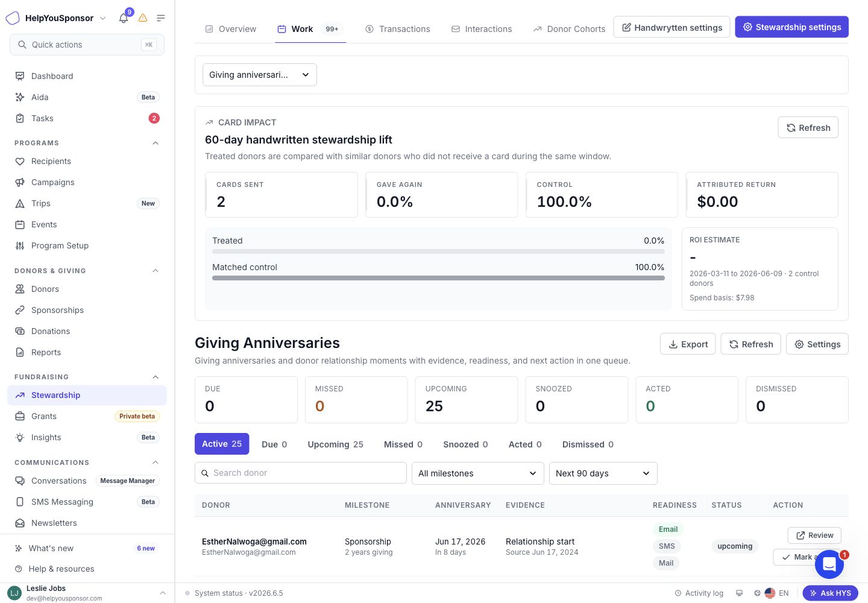Open Activity log in status bar
Screen dimensions: 868x603
coord(699,593)
